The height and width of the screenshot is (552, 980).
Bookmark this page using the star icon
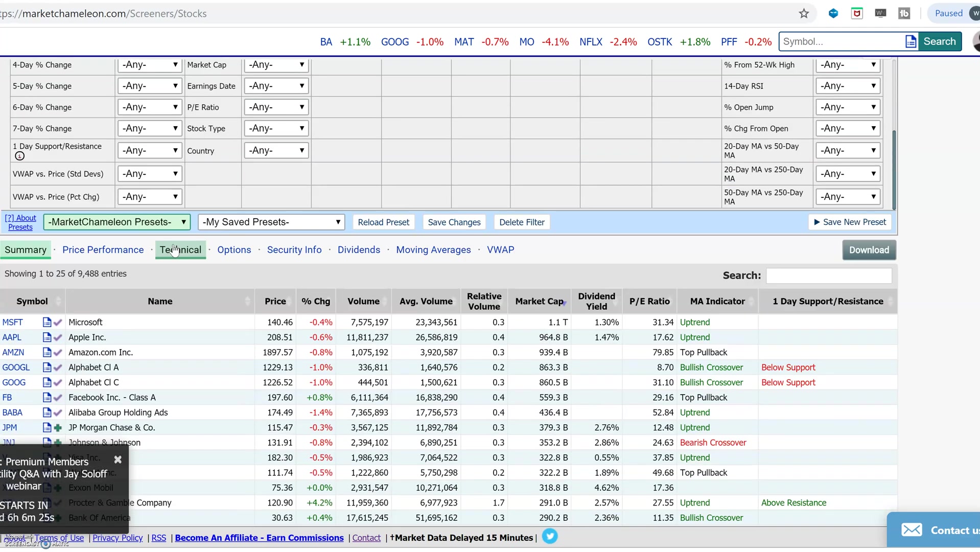804,13
